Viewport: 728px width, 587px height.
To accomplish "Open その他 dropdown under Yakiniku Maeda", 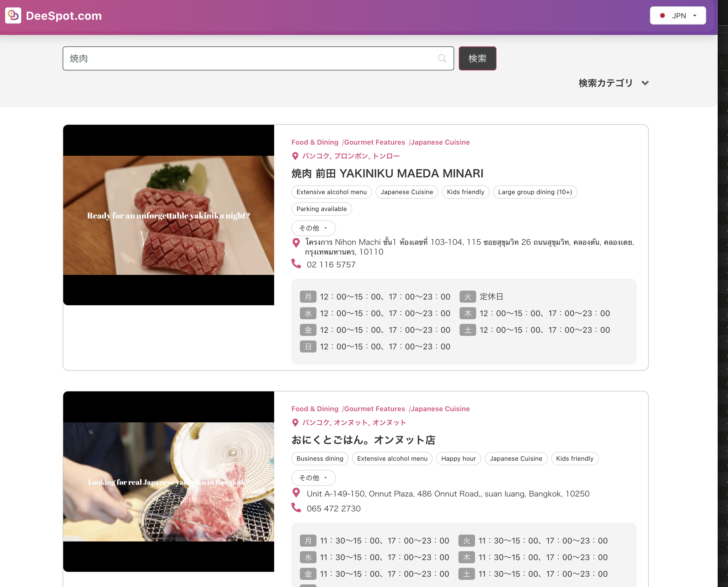I will point(313,228).
